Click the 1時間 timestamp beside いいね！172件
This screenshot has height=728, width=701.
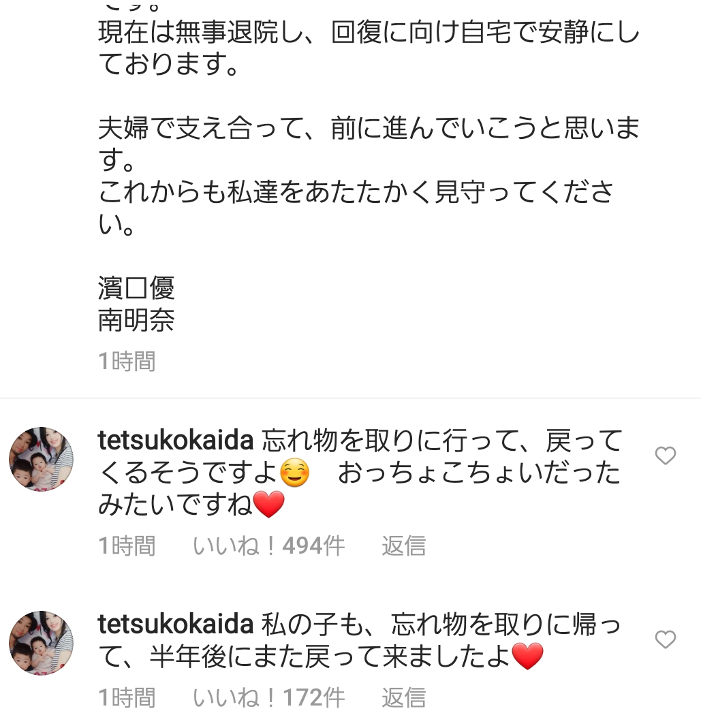pyautogui.click(x=127, y=697)
